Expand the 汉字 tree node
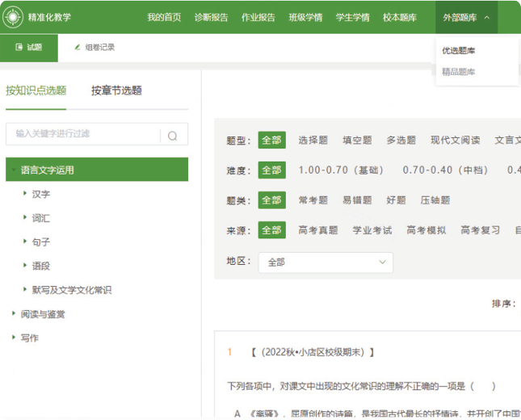521x420 pixels. click(25, 194)
